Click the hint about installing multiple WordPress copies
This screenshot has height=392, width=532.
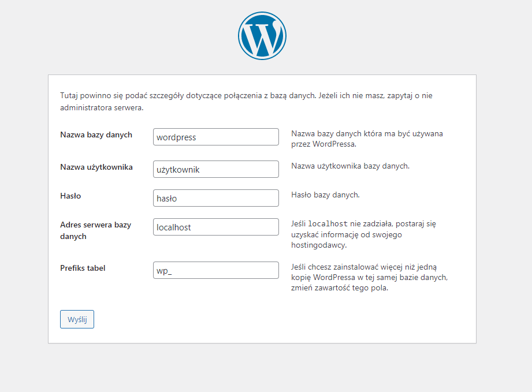point(370,277)
